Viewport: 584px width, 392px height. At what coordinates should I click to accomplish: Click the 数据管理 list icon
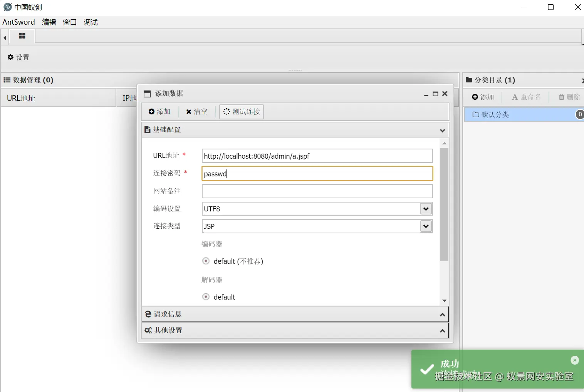click(7, 80)
